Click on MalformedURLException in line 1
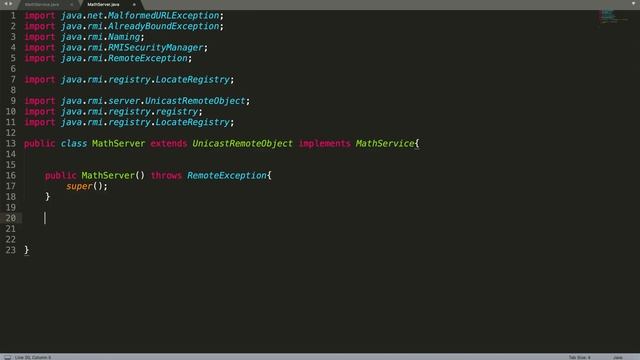The image size is (640, 360). point(164,16)
